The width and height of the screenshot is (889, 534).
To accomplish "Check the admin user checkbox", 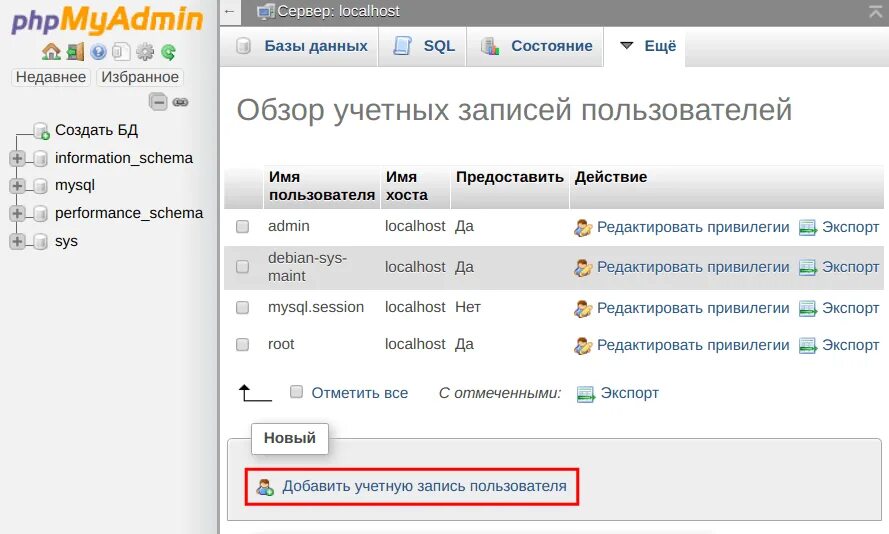I will pos(243,227).
